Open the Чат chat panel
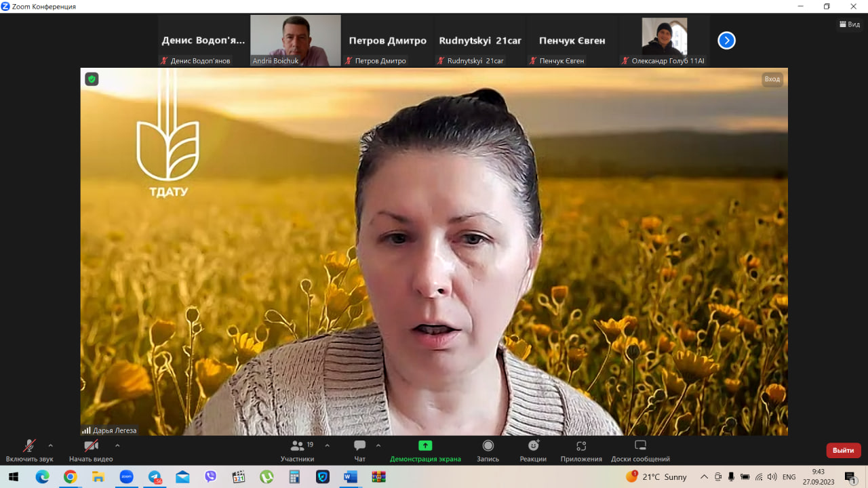The image size is (868, 488). click(360, 451)
